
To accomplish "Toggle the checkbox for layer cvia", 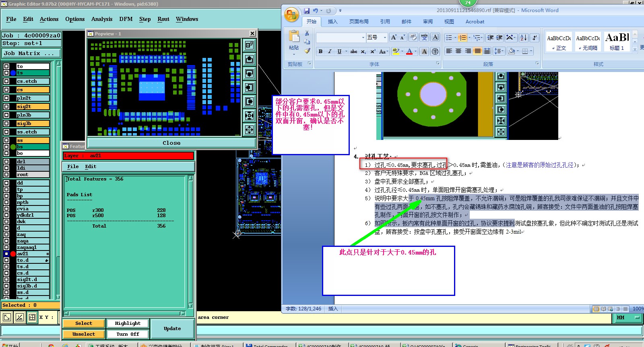I will coord(6,209).
